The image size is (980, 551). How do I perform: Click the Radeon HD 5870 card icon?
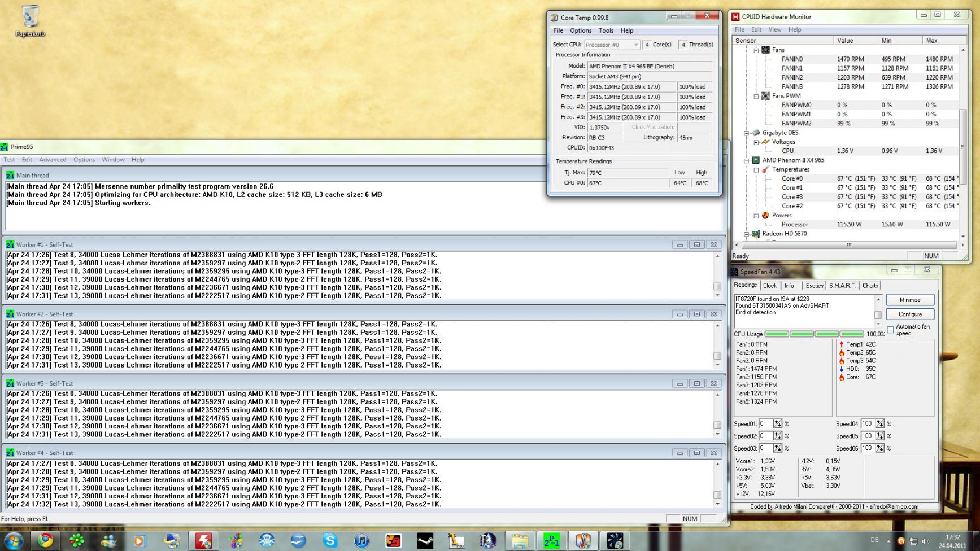(x=756, y=234)
